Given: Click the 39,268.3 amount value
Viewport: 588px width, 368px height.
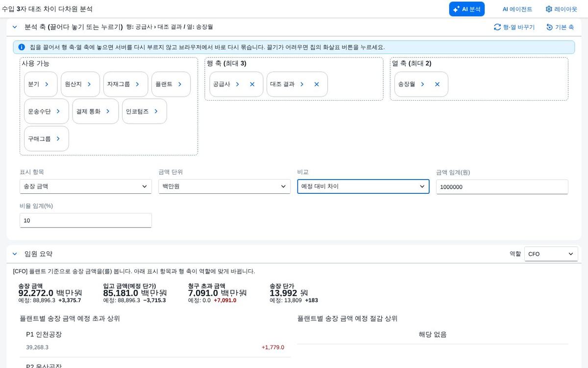Looking at the screenshot, I should point(37,347).
